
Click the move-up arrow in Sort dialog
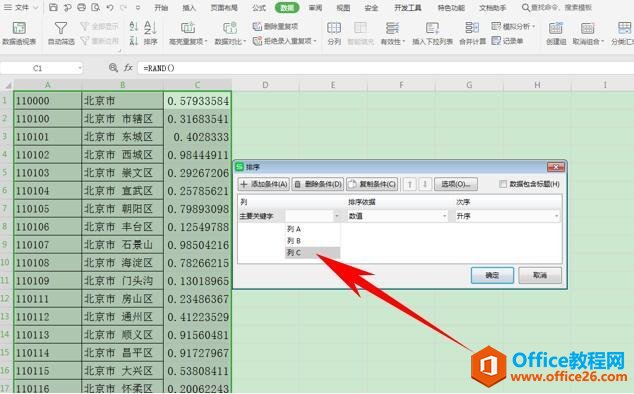click(x=410, y=184)
